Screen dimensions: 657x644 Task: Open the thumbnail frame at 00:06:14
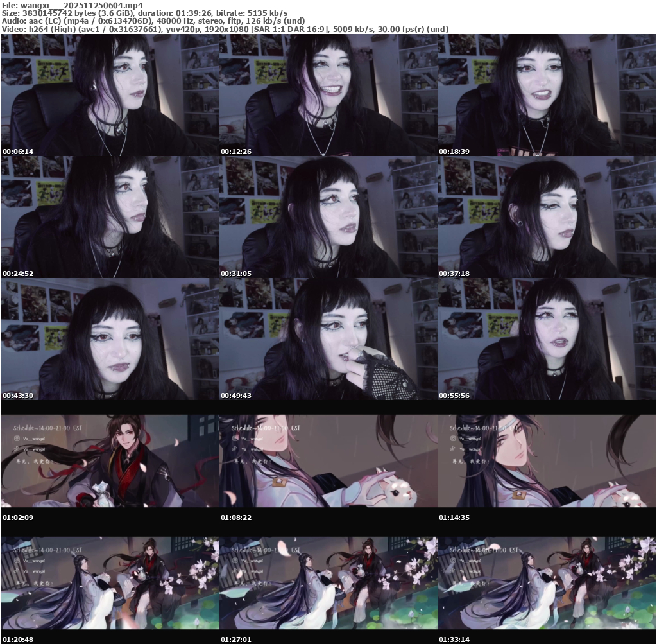point(110,95)
